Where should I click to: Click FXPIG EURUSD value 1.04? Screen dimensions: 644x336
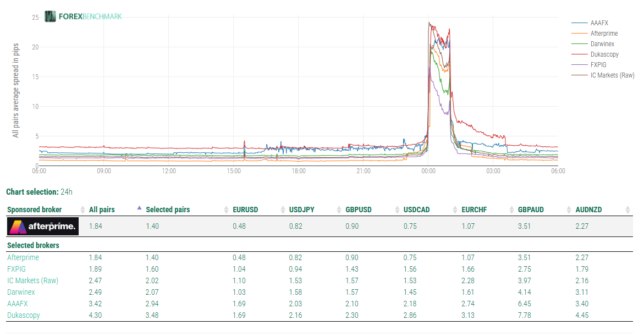(x=239, y=269)
